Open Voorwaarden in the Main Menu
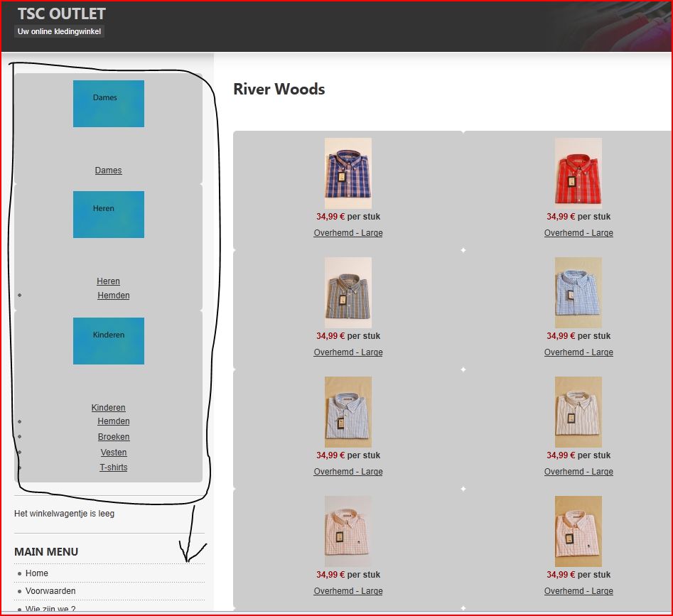This screenshot has height=616, width=673. pos(50,590)
